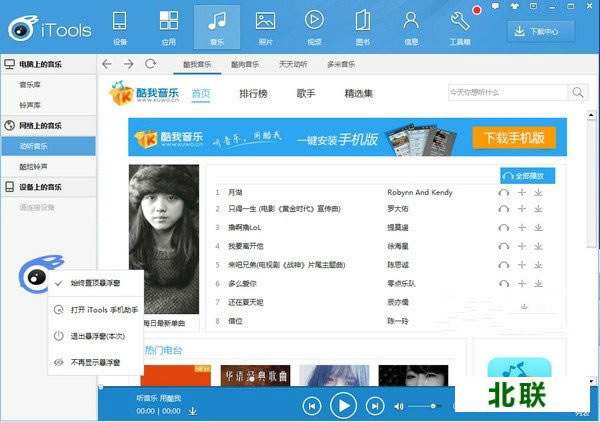Click the plus icon for 我要离开他
Viewport: 600px width, 422px height.
[x=521, y=246]
